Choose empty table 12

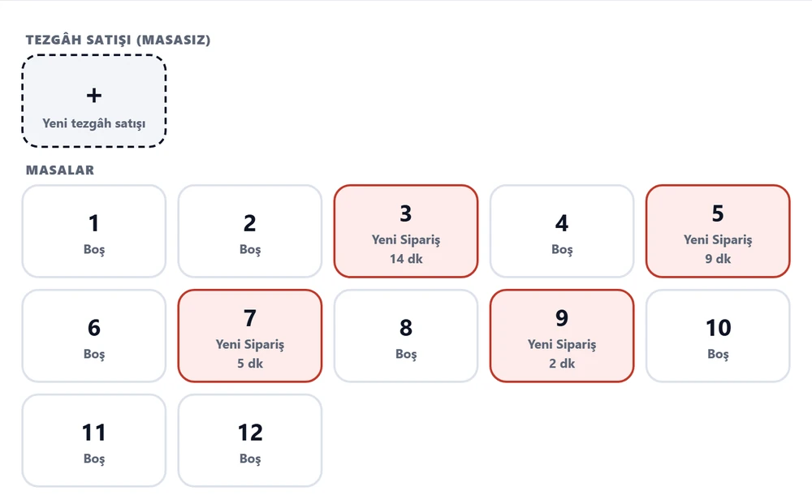[250, 441]
